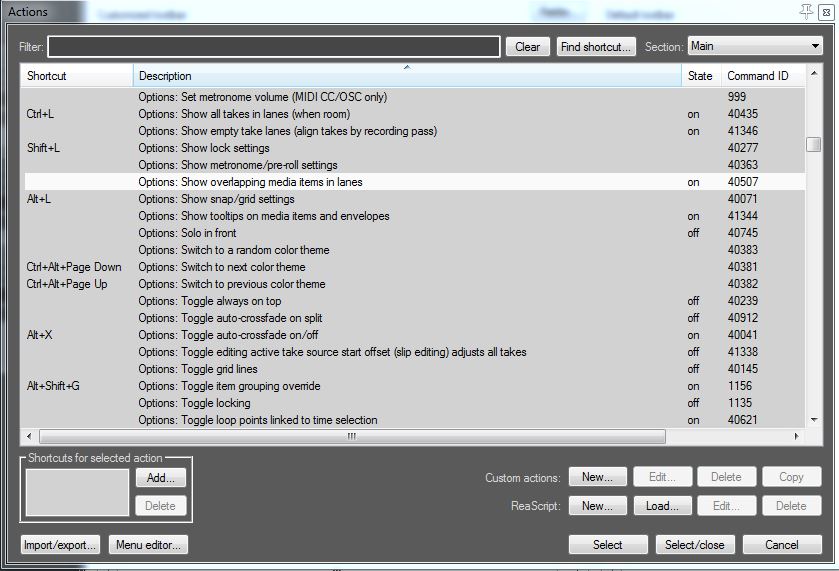
Task: Click horizontal scrollbar right arrow
Action: click(797, 437)
